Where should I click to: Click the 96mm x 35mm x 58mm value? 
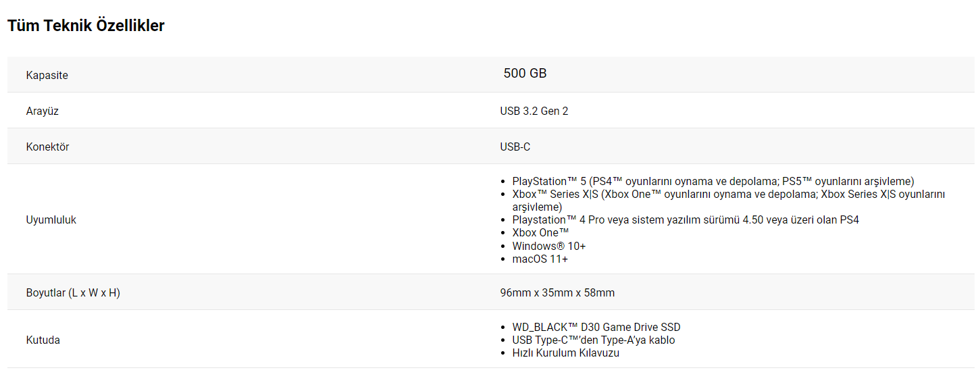tap(557, 293)
